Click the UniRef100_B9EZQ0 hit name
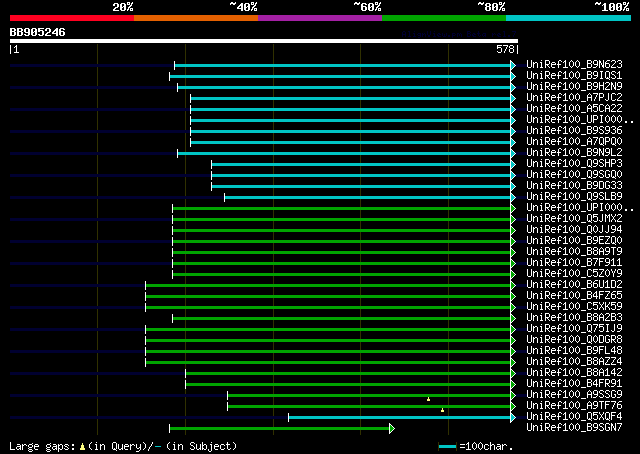Image resolution: width=640 pixels, height=454 pixels. click(574, 240)
